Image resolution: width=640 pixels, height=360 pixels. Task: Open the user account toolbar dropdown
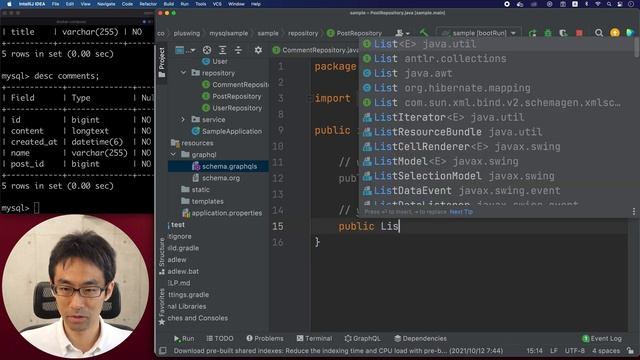point(402,33)
